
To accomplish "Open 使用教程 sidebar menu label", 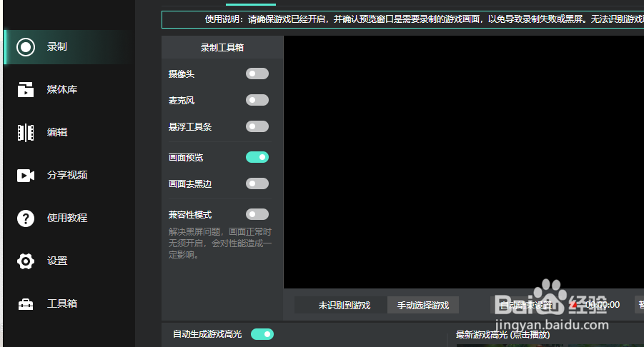I will tap(67, 218).
